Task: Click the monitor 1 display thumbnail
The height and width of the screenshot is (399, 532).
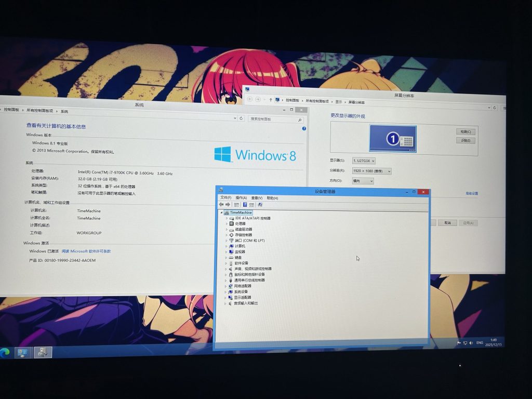Action: pos(393,138)
